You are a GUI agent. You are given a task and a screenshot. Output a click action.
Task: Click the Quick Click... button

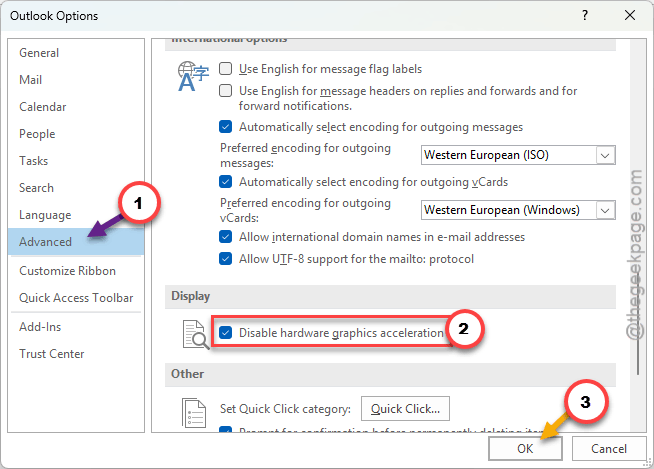pyautogui.click(x=405, y=409)
